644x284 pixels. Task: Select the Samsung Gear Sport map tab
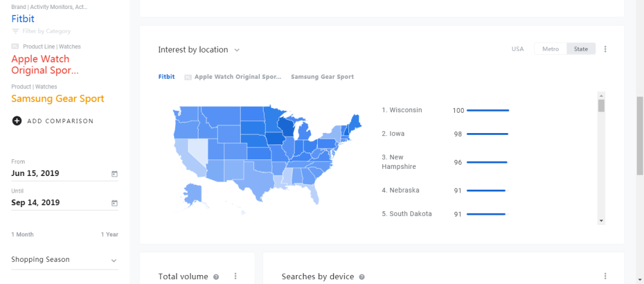point(322,77)
